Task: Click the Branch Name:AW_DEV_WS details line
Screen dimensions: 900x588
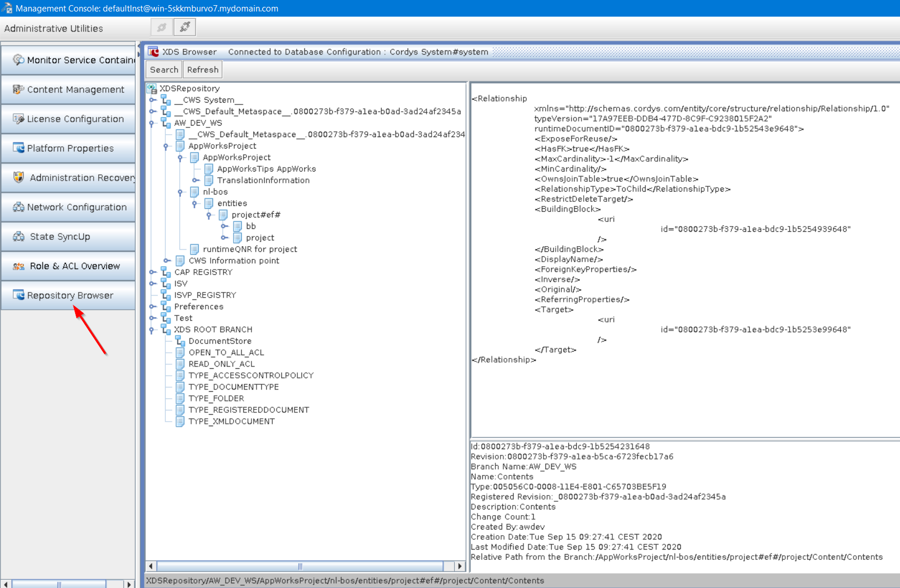Action: coord(523,466)
